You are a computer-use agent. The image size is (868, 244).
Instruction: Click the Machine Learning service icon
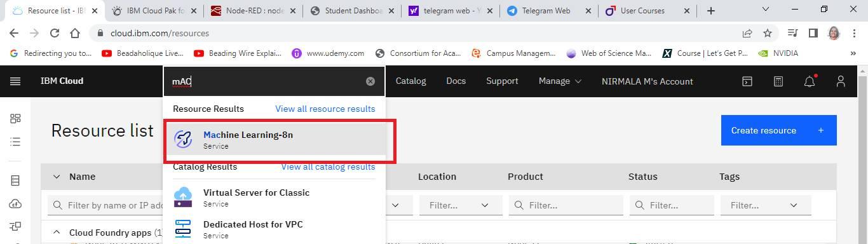[x=183, y=139]
